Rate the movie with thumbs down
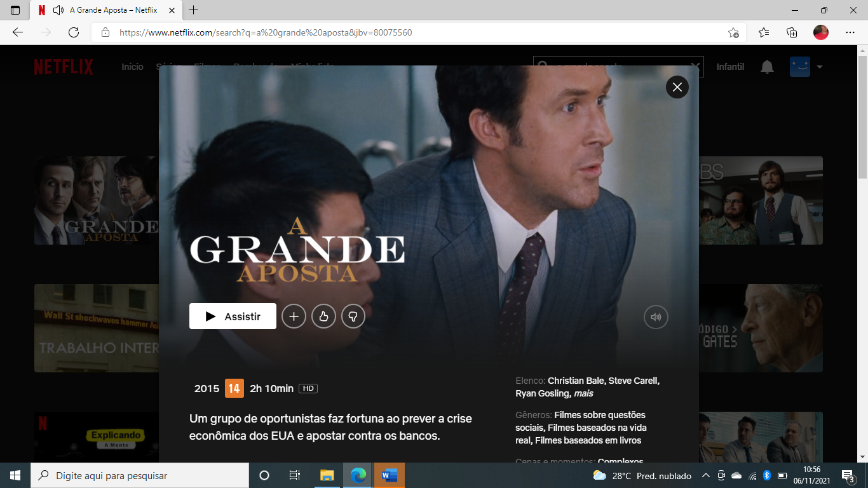The height and width of the screenshot is (488, 868). click(x=353, y=316)
